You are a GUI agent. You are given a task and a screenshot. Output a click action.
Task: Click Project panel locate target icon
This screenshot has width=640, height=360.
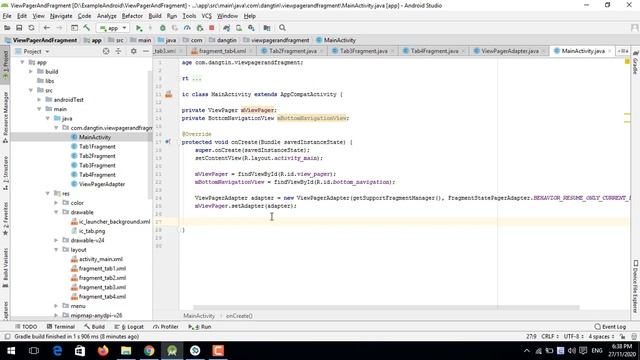tap(106, 51)
